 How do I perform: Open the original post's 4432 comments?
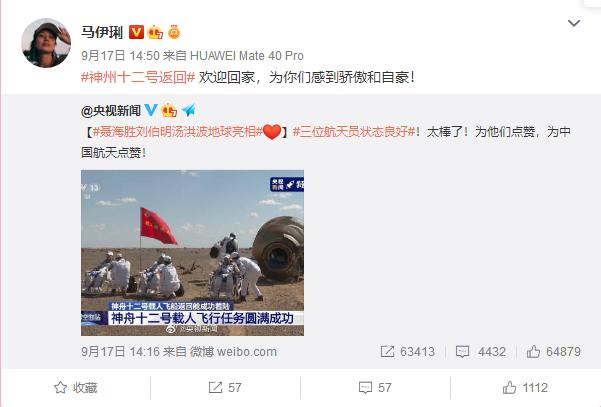click(x=481, y=351)
